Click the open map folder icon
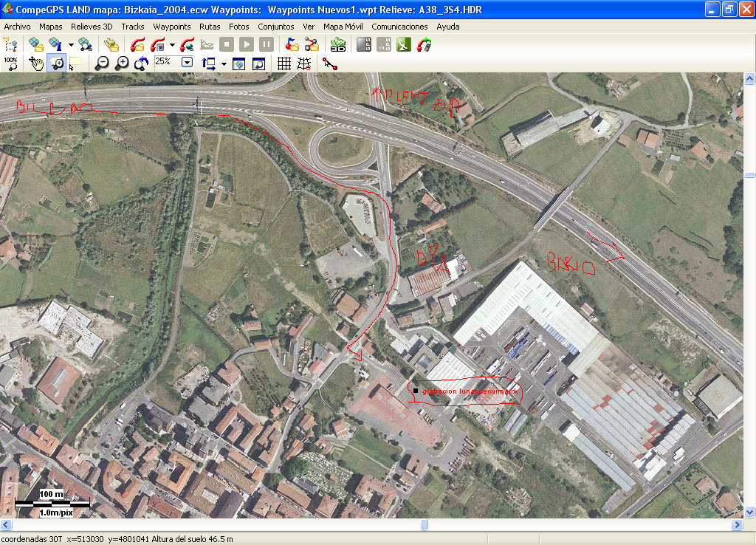This screenshot has height=545, width=756. 34,44
